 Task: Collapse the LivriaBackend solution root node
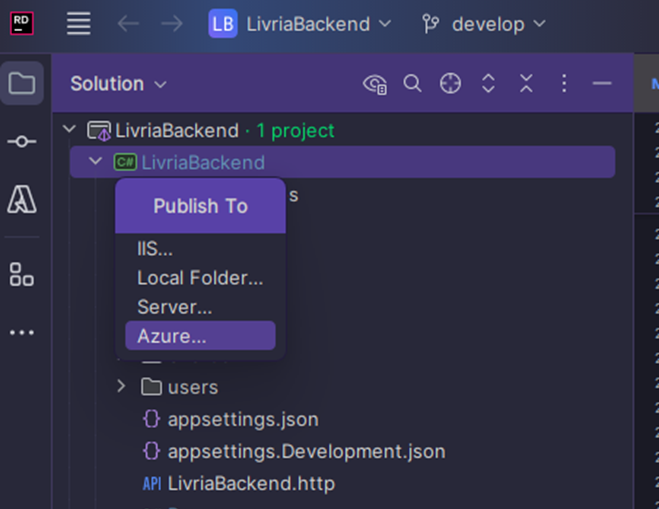69,129
